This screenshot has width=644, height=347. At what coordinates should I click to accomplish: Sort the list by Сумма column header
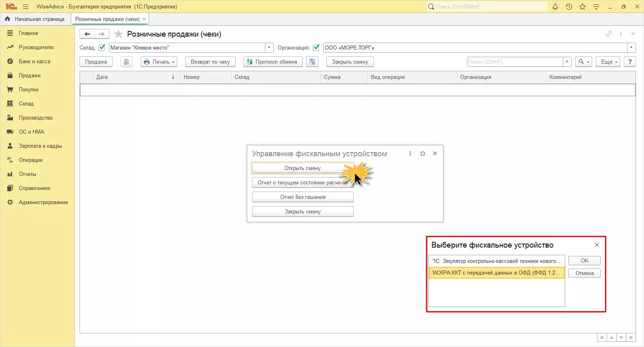coord(344,77)
